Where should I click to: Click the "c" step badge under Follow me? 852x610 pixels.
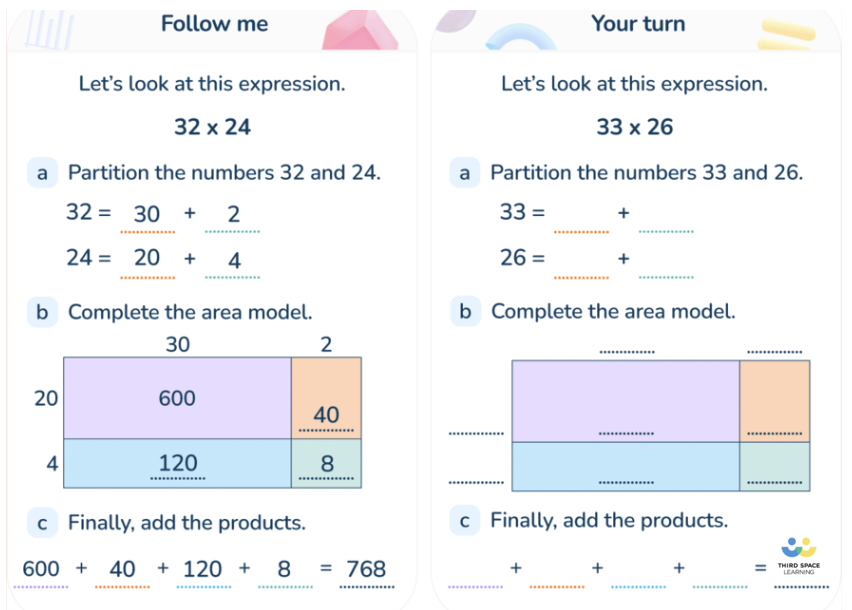coord(42,522)
